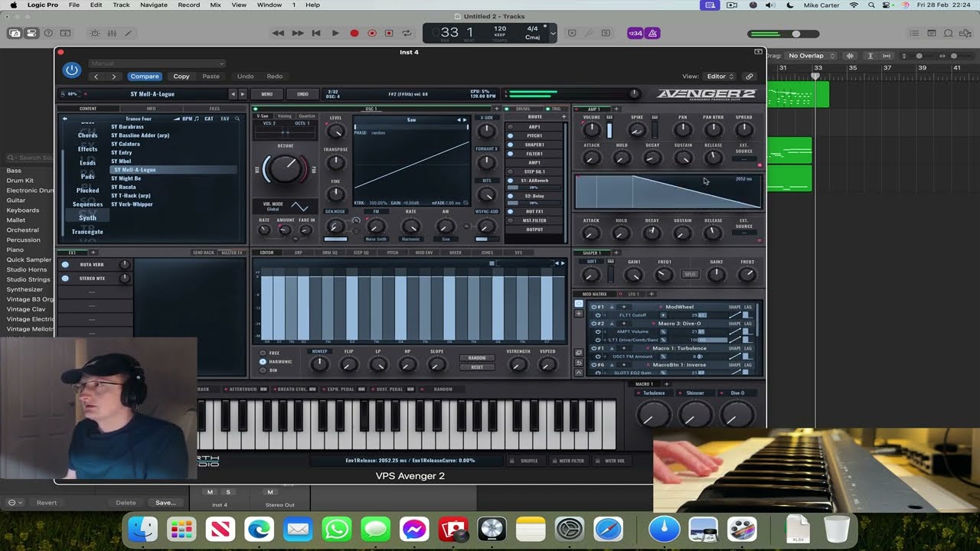Switch to the FILES browser tab
980x551 pixels.
point(214,109)
